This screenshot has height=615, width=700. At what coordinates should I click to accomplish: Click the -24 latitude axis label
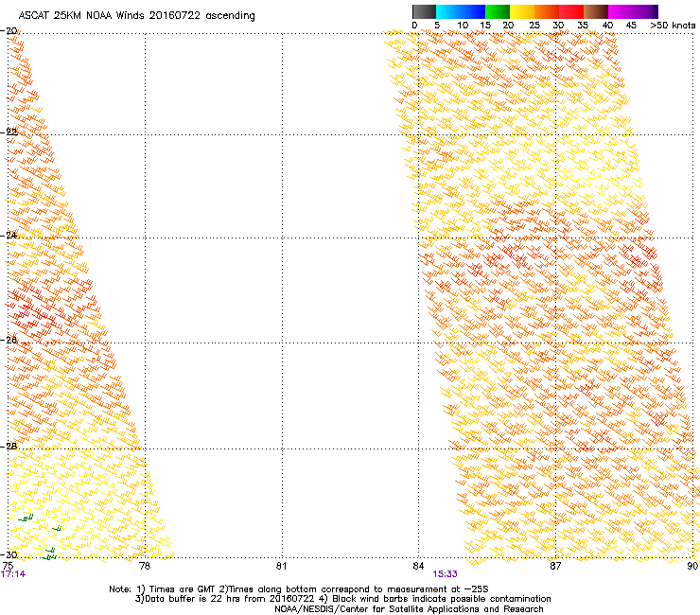(x=9, y=235)
